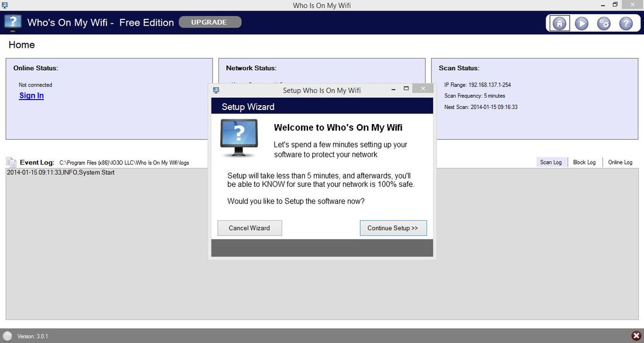Switch to the Scan Log tab
The height and width of the screenshot is (343, 644).
(x=551, y=162)
